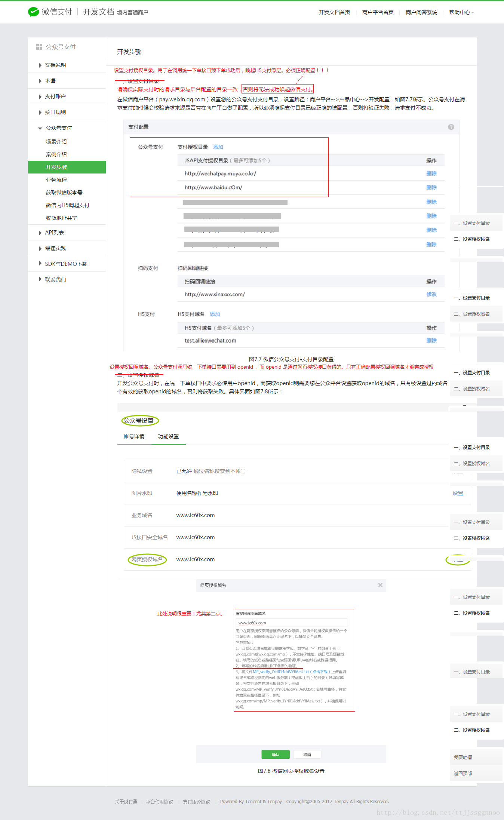Click the WeChat Pay logo icon
Viewport: 504px width, 820px height.
tap(33, 12)
